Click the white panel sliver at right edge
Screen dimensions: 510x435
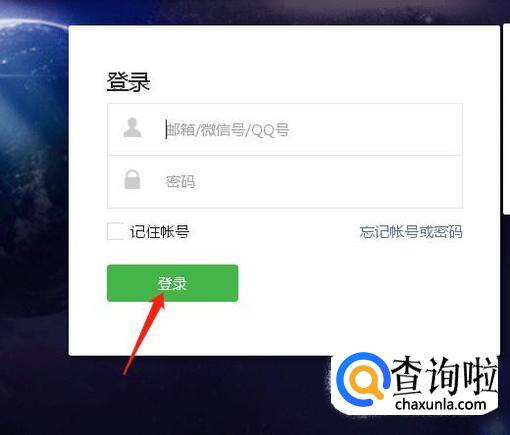coord(506,120)
